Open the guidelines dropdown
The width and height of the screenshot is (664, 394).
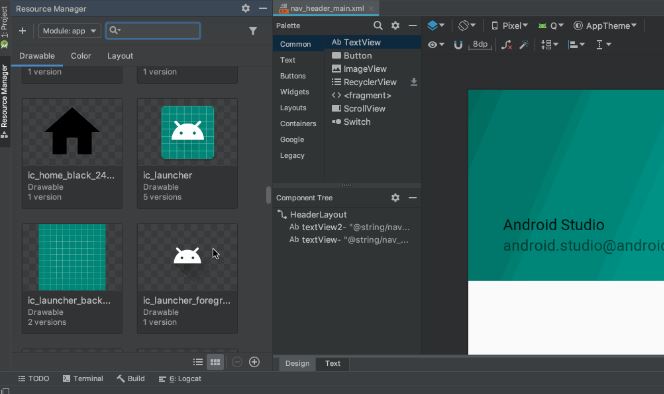click(603, 44)
